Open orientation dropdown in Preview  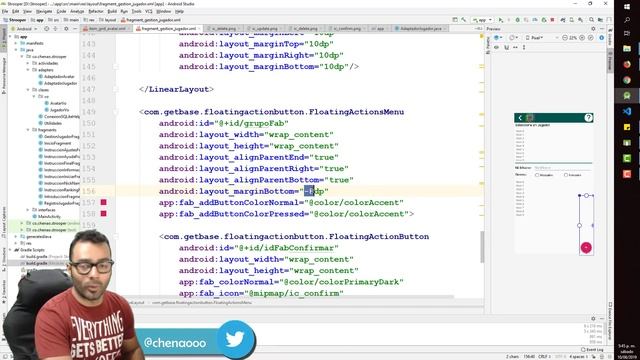pos(514,38)
